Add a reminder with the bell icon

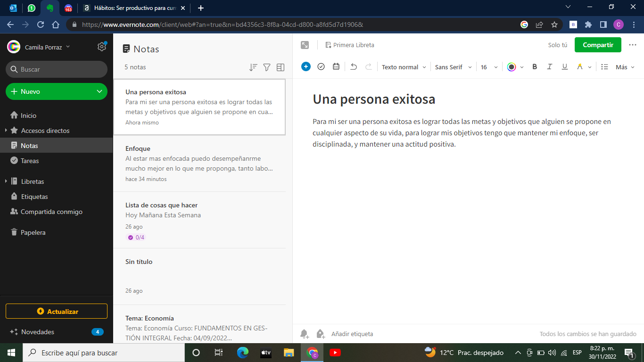(x=305, y=334)
